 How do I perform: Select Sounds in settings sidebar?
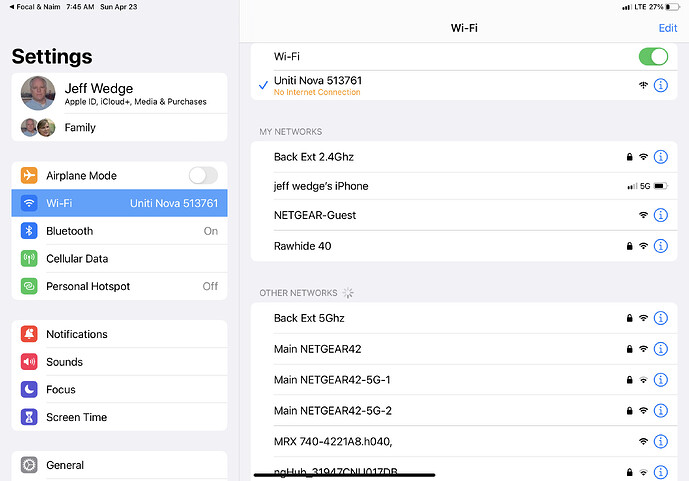click(120, 362)
